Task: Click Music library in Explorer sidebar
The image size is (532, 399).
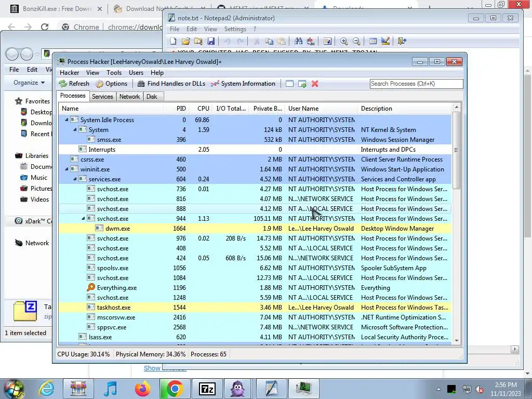Action: point(34,178)
